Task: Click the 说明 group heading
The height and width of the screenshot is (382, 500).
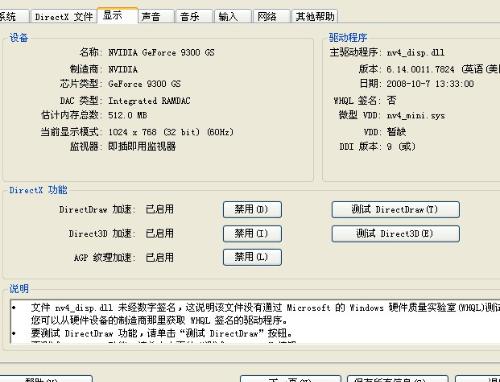Action: pos(19,289)
